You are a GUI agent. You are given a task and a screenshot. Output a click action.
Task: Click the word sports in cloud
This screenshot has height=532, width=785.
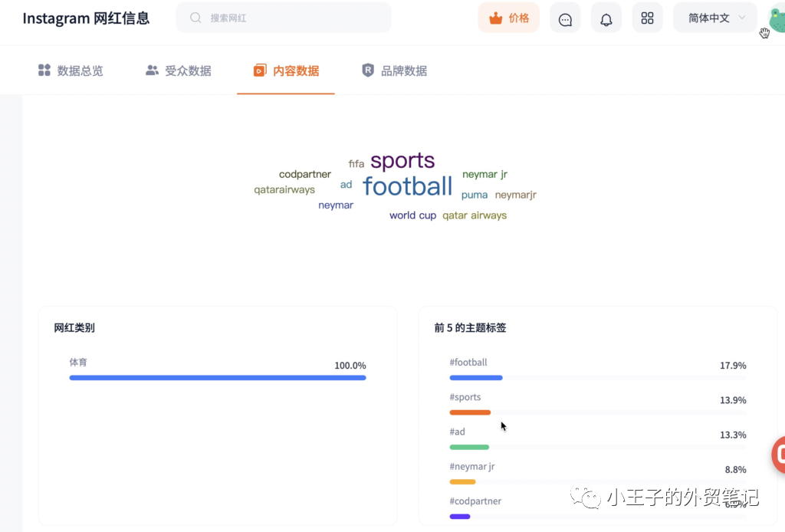coord(402,161)
